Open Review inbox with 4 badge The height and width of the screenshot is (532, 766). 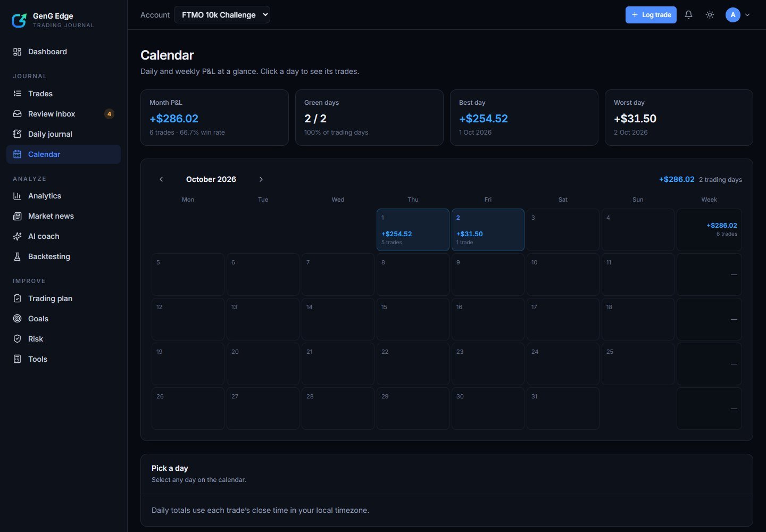(64, 114)
